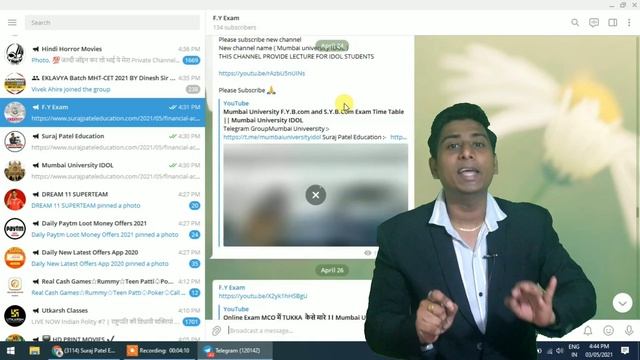Screen dimensions: 640x360
Task: Open Windows notification center icon
Action: (625, 351)
